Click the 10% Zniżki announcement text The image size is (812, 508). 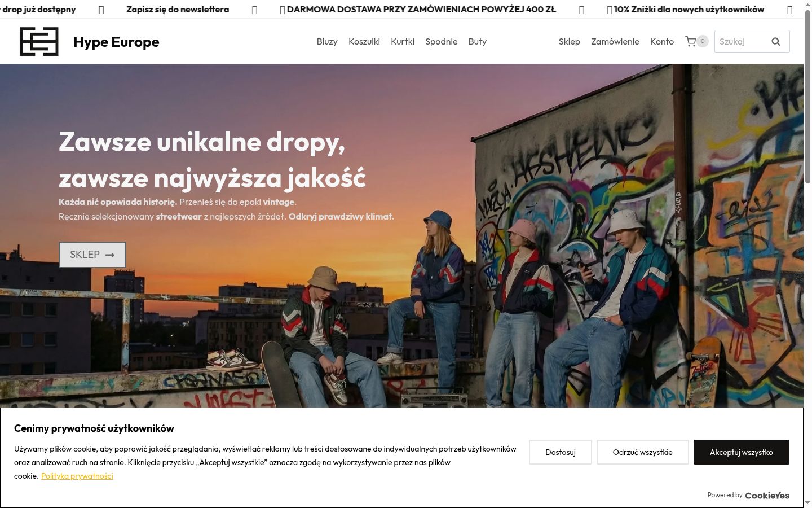tap(689, 9)
